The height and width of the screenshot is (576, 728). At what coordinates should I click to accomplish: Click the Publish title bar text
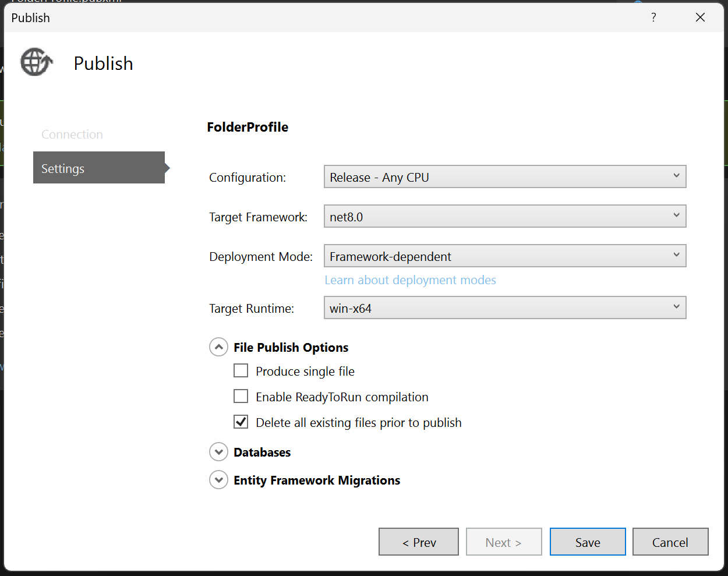tap(30, 17)
